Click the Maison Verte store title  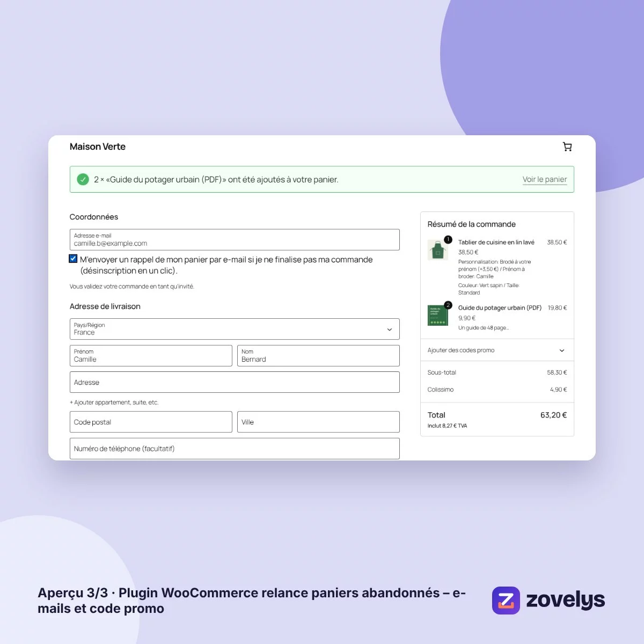(x=98, y=147)
